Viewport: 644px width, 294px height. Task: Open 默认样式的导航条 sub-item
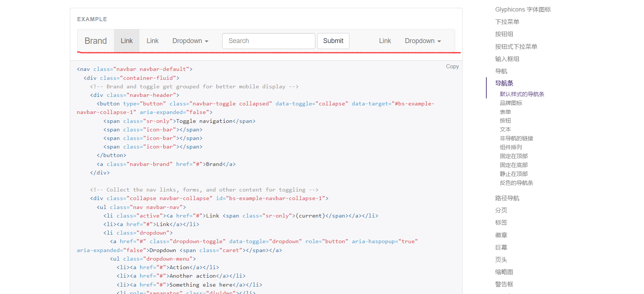(x=522, y=94)
